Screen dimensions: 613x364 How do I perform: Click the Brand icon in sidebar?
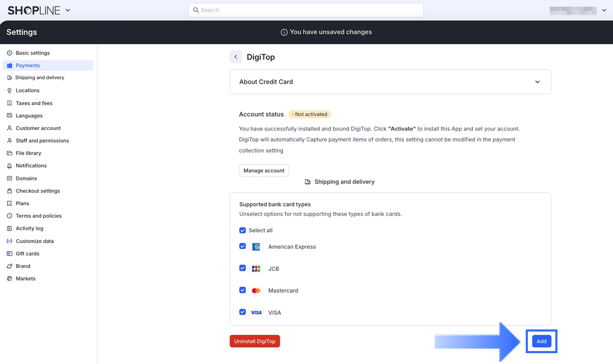[x=9, y=266]
